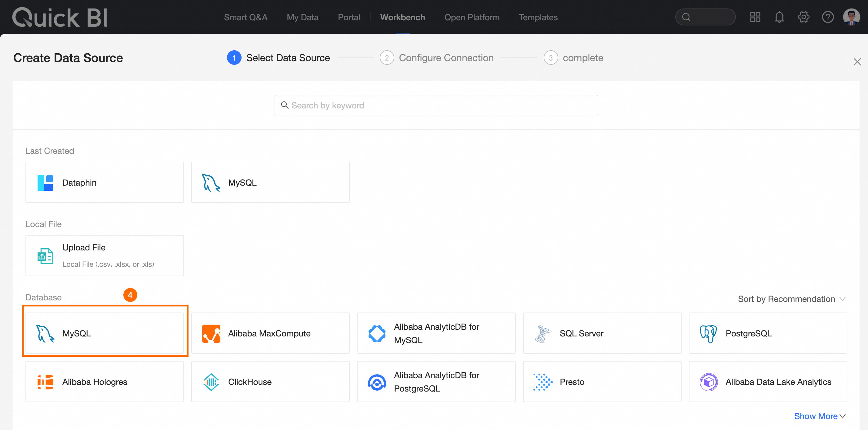The image size is (868, 430).
Task: Expand the Show More database list
Action: pyautogui.click(x=820, y=416)
